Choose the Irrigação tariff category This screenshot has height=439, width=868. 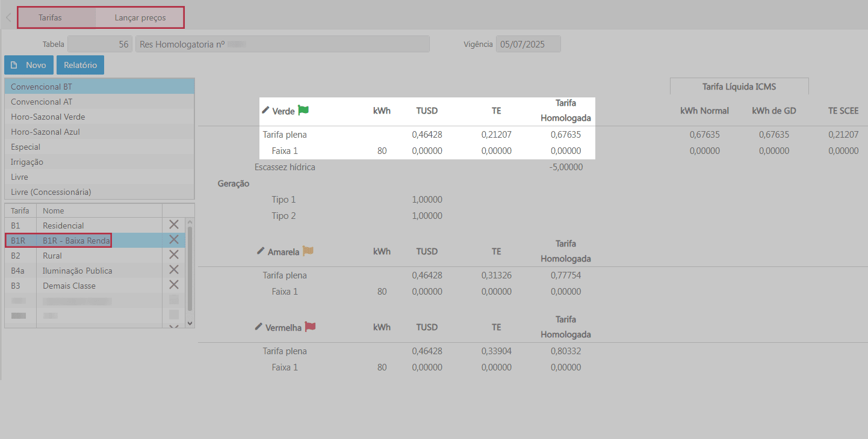pyautogui.click(x=27, y=162)
